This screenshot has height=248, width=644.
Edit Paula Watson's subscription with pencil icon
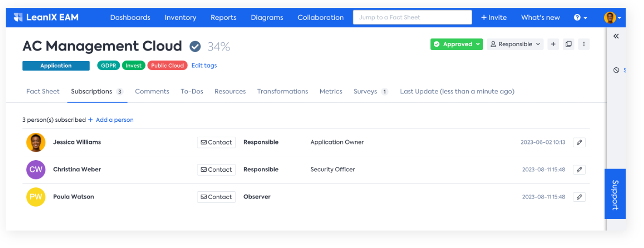tap(579, 197)
